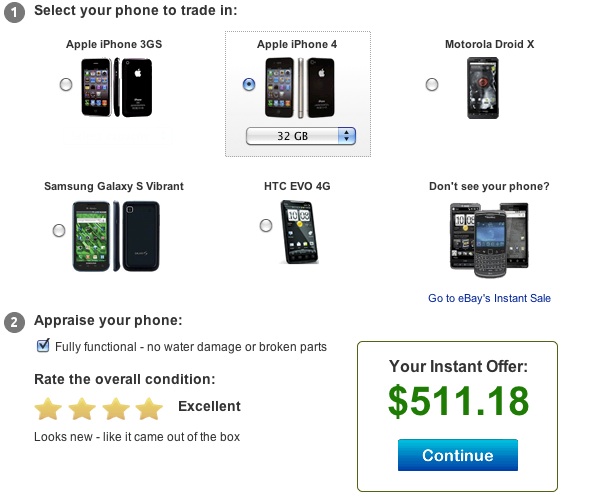600x497 pixels.
Task: Choose the fourth star for Excellent
Action: [149, 408]
